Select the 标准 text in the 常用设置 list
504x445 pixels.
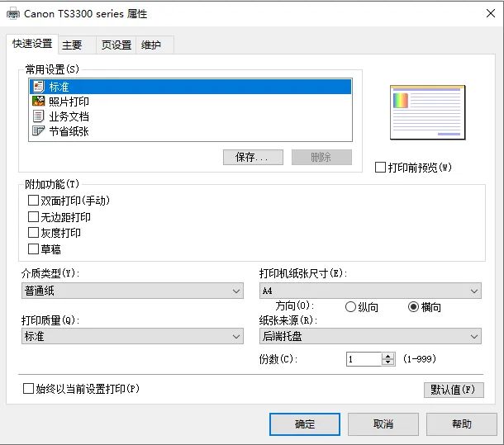(x=59, y=87)
